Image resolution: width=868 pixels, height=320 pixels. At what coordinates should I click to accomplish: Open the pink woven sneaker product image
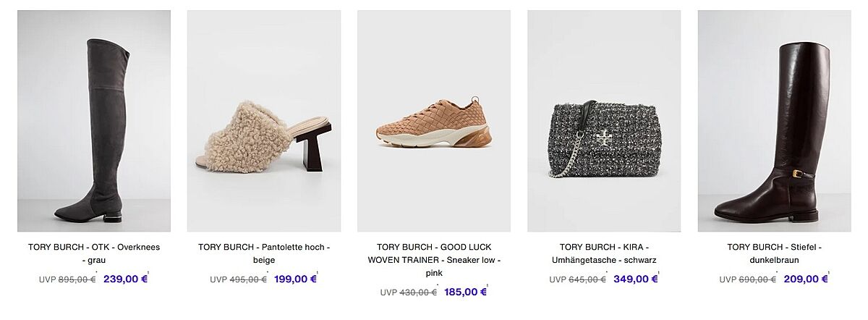434,121
